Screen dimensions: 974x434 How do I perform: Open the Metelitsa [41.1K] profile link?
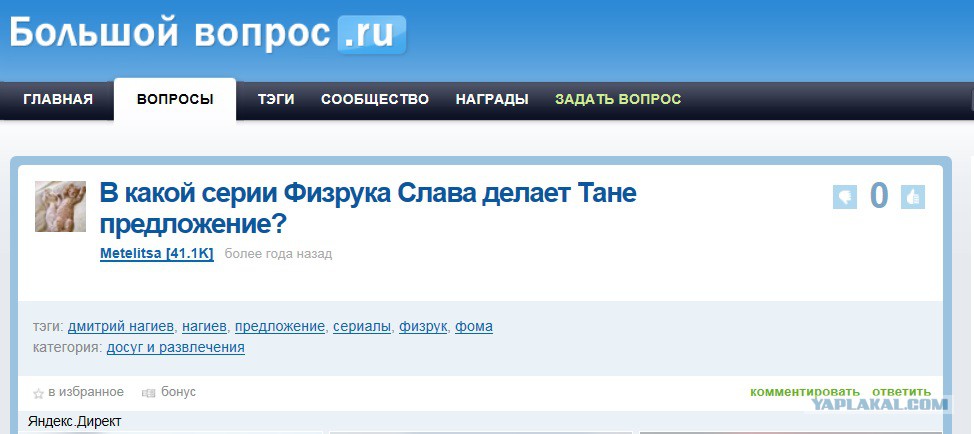(x=157, y=254)
